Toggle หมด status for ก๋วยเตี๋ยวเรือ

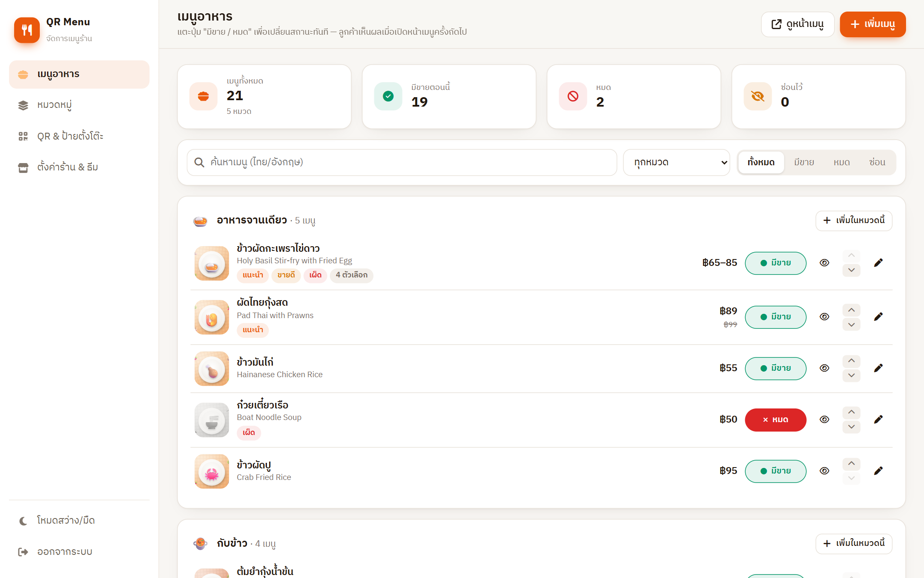point(776,420)
